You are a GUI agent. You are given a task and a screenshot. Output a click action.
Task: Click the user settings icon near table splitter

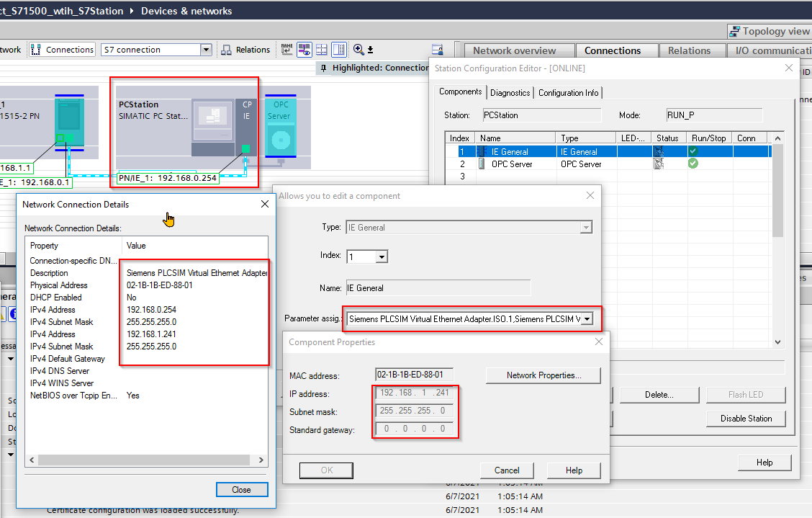(437, 49)
